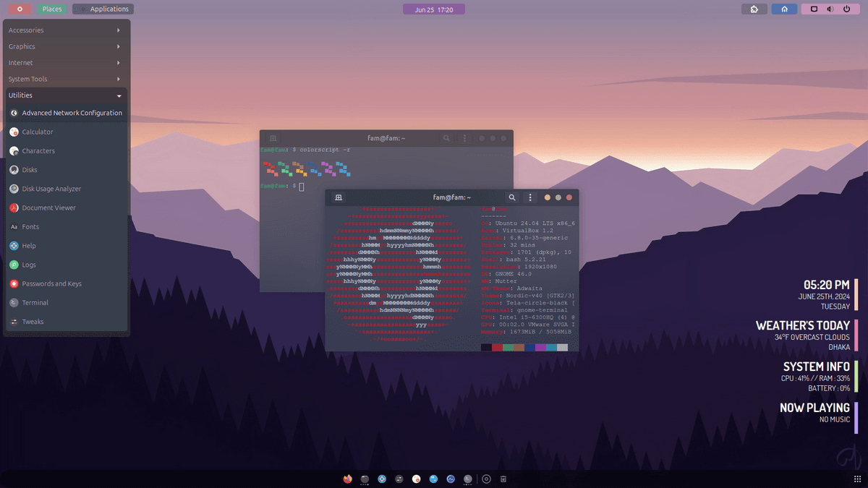Click the trash icon in the dock
Screen dimensions: 868x488
pyautogui.click(x=503, y=479)
